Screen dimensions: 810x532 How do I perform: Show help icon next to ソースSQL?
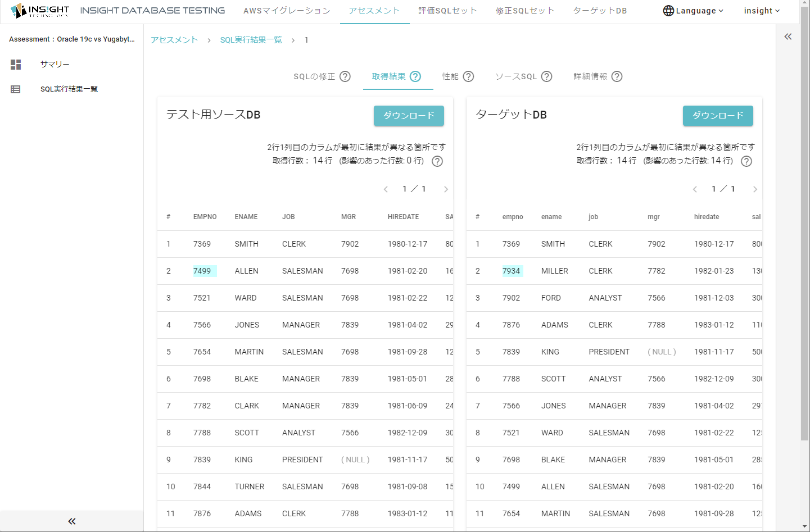546,76
